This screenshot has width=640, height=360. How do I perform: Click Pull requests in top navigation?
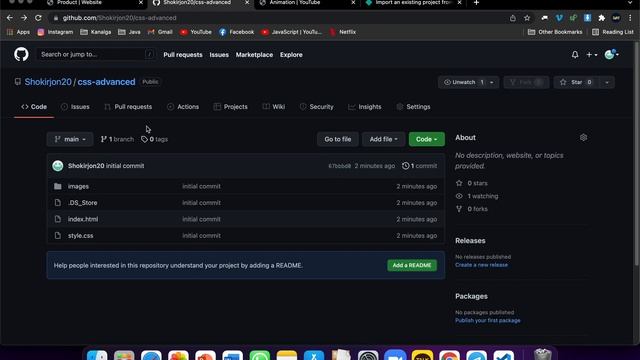click(x=183, y=55)
